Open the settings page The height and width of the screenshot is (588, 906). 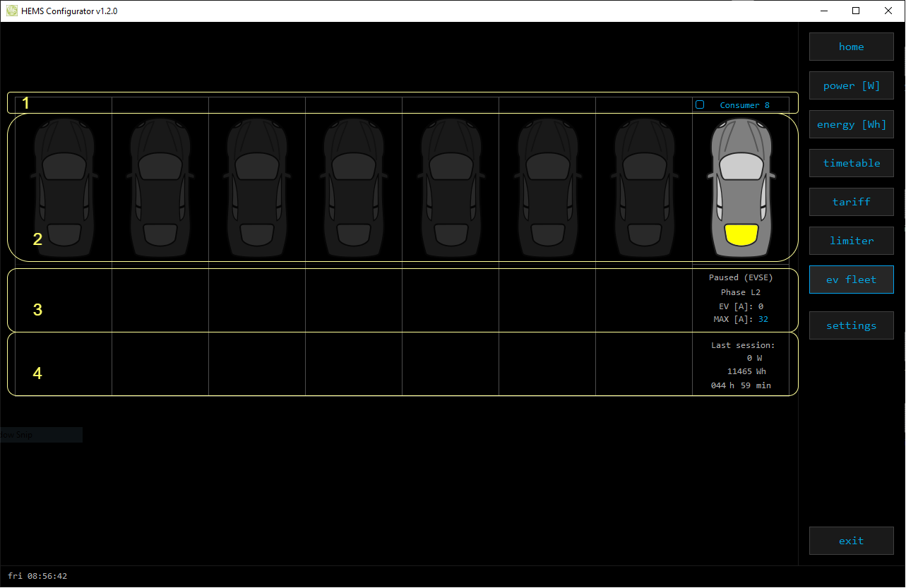[851, 325]
